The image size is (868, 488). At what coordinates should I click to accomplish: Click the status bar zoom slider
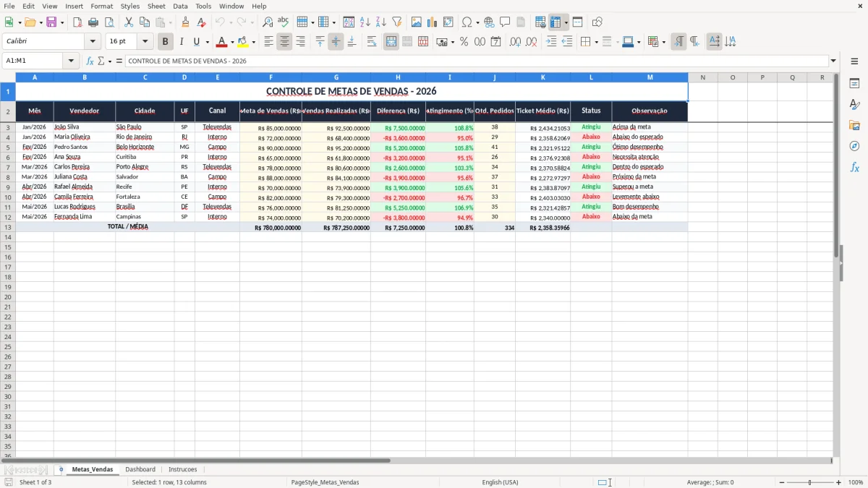[x=809, y=482]
